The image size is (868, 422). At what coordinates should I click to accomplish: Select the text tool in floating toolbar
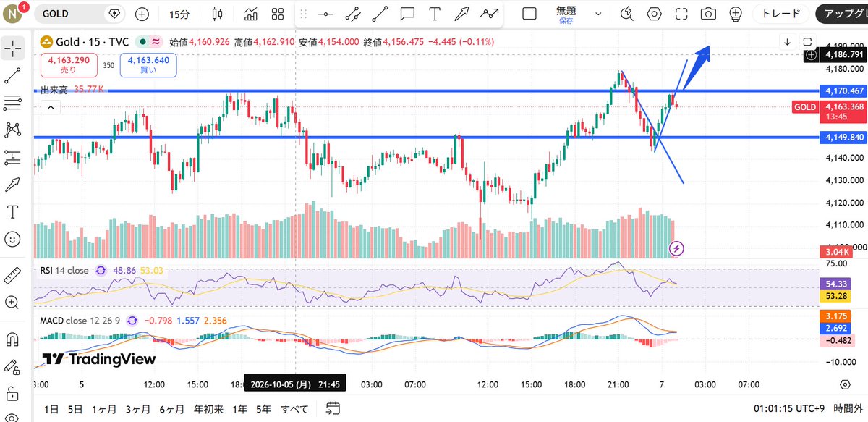(x=434, y=14)
